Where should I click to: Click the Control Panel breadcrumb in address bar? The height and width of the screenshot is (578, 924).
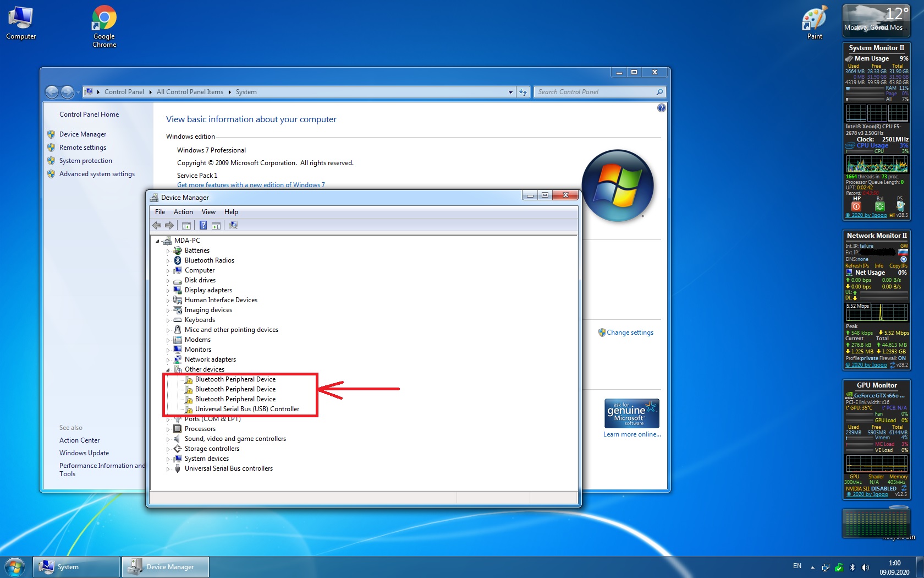[124, 92]
